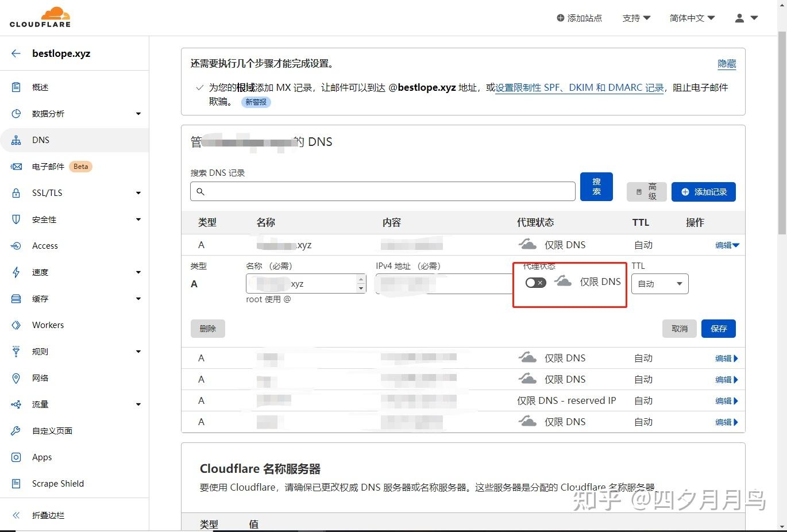Open the SSL/TLS lock icon
The width and height of the screenshot is (787, 532).
[x=16, y=193]
